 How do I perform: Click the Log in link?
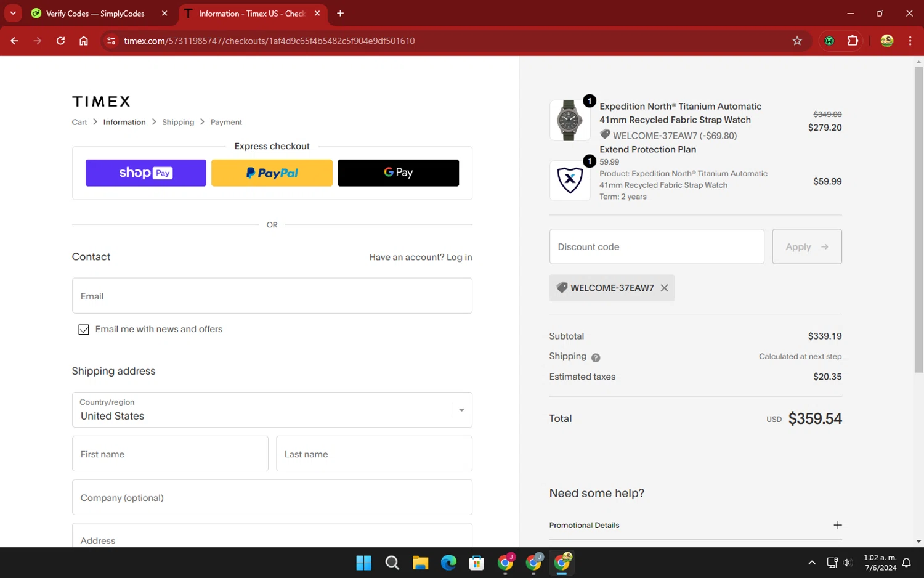tap(460, 258)
